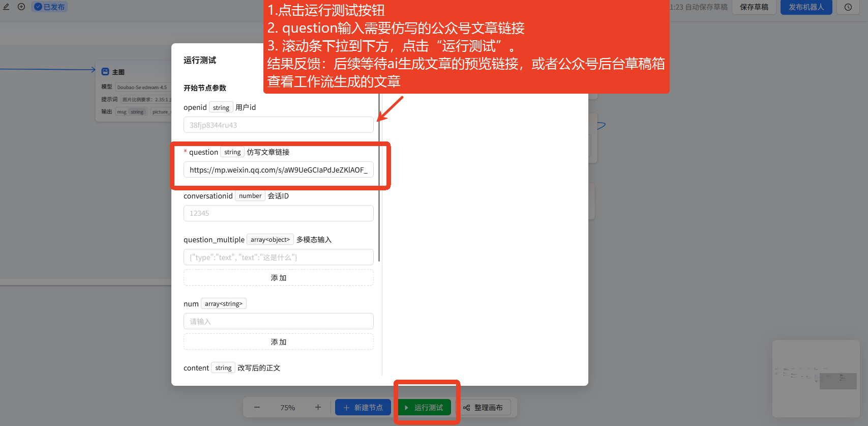
Task: Click the 运行测试 dialog title
Action: (x=200, y=60)
